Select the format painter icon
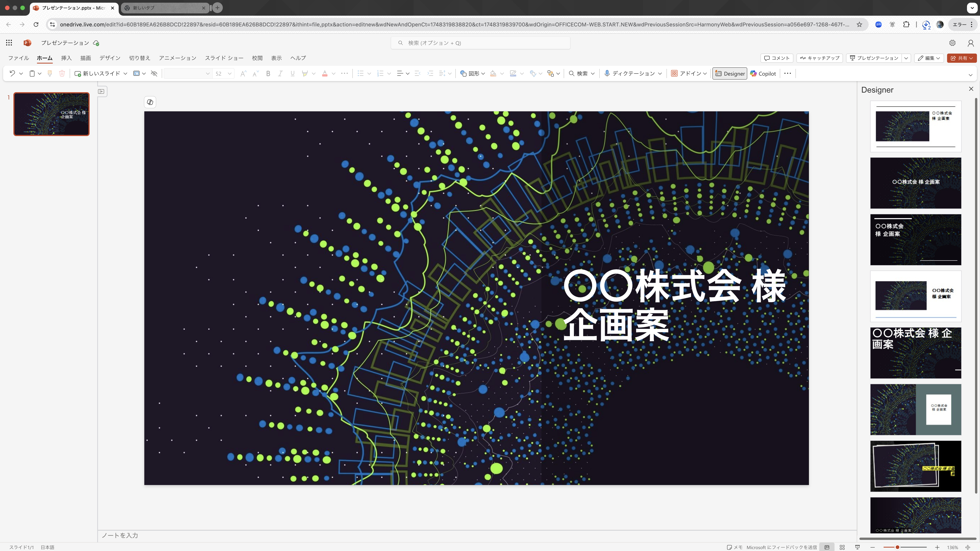Viewport: 980px width, 551px height. pyautogui.click(x=49, y=73)
